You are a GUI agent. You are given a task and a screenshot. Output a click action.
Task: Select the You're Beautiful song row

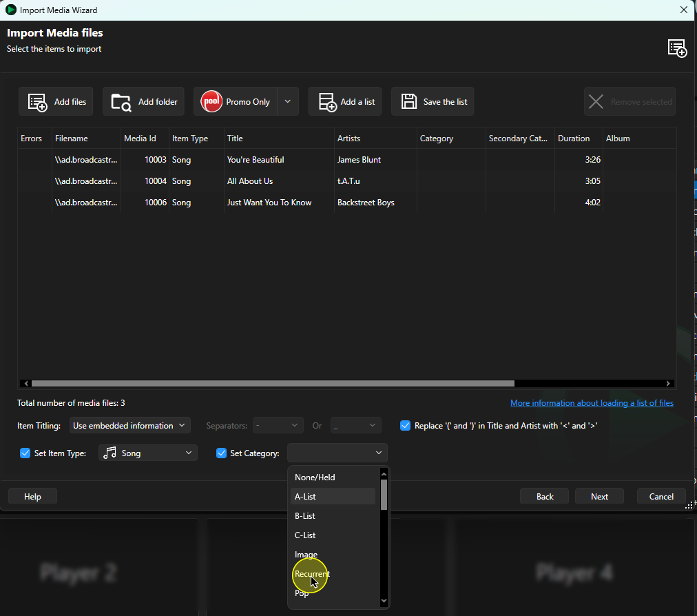[346, 160]
